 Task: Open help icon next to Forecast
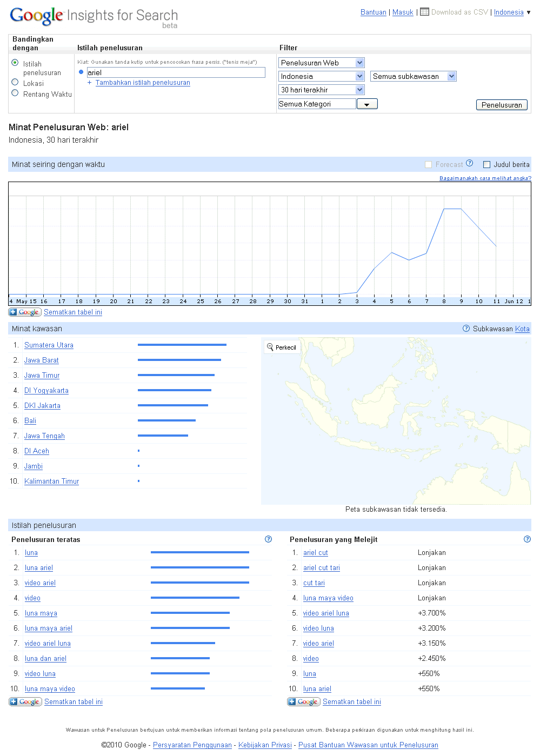click(x=470, y=163)
